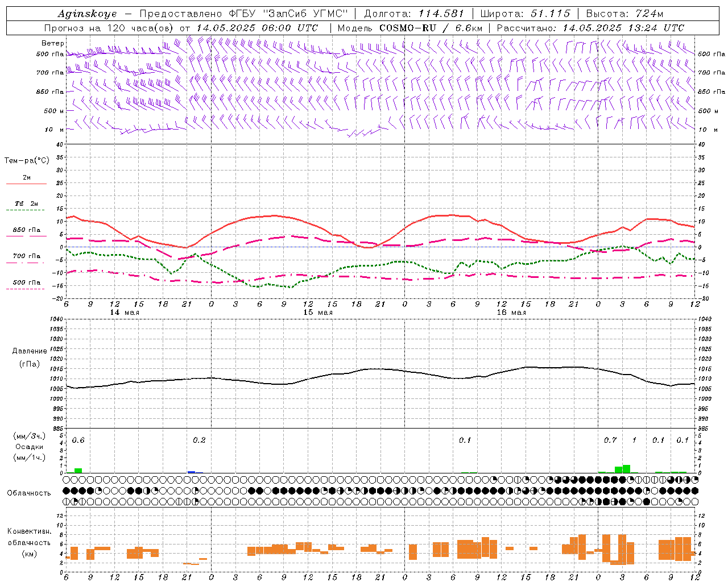
Task: Click the "Ветер" wind panel label
Action: tap(53, 43)
